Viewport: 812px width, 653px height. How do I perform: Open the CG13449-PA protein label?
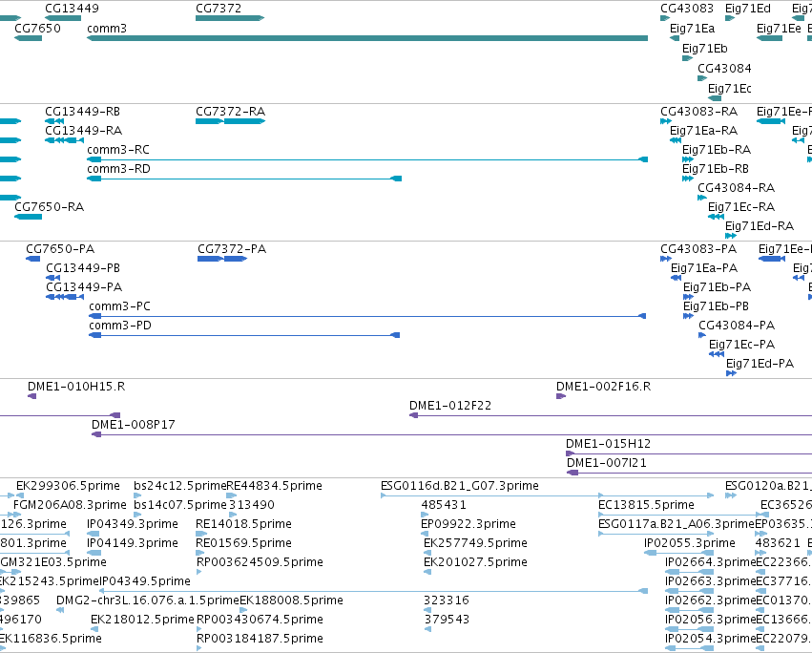click(84, 287)
